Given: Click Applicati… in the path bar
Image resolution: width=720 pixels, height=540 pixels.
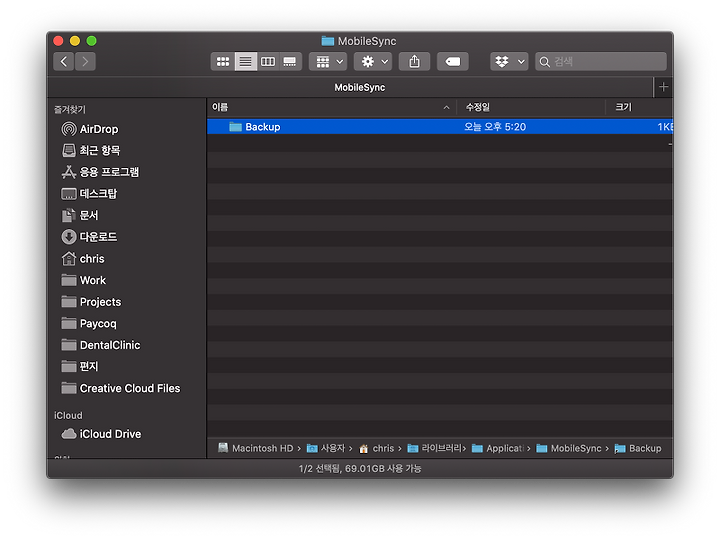Looking at the screenshot, I should point(498,448).
